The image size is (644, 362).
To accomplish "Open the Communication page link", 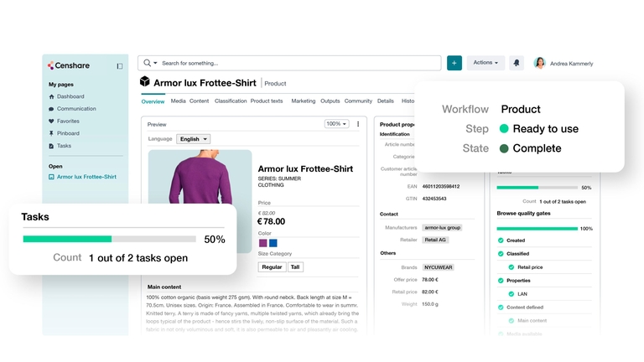I will click(x=76, y=109).
